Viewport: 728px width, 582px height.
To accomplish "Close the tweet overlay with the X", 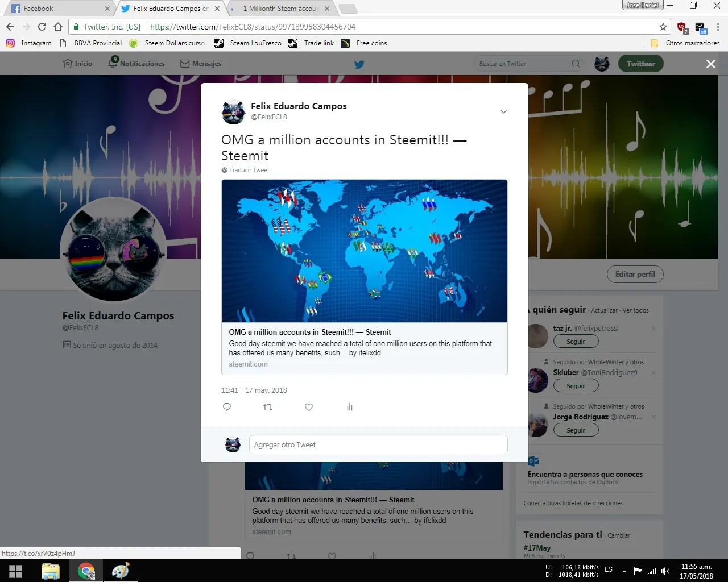I will (711, 64).
